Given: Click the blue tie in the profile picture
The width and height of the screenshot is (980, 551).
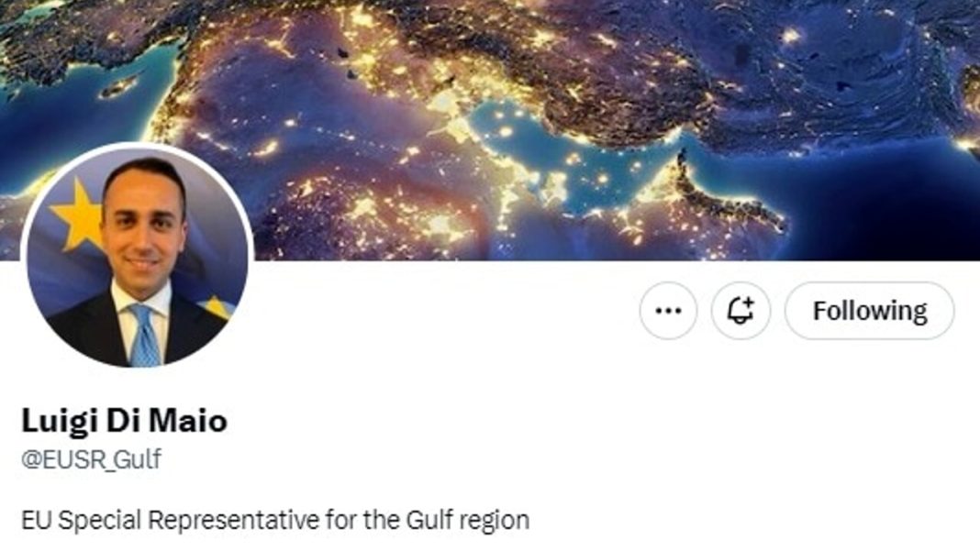Looking at the screenshot, I should pyautogui.click(x=144, y=336).
